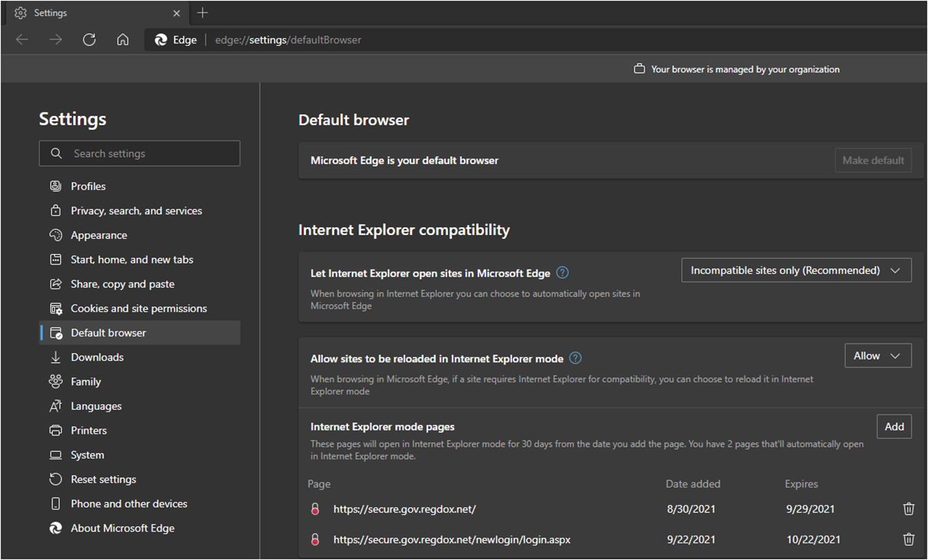Image resolution: width=928 pixels, height=560 pixels.
Task: Click help icon beside 'Let Internet Explorer open sites'
Action: coord(563,273)
